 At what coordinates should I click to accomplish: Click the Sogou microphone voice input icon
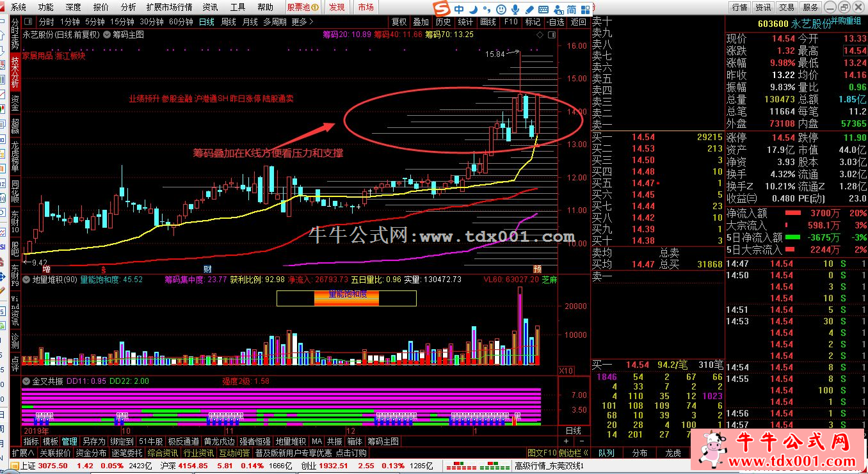(x=516, y=10)
